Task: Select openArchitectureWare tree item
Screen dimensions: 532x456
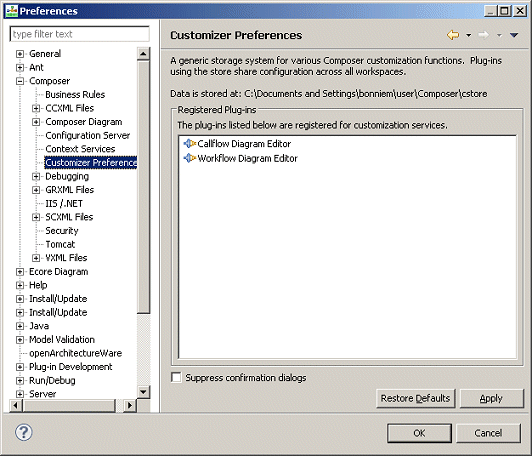Action: click(75, 353)
